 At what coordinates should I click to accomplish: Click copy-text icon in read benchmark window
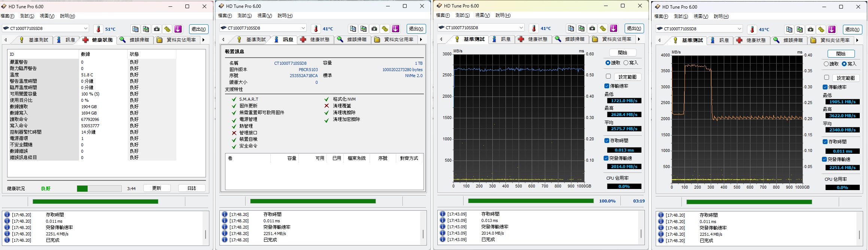[x=571, y=28]
